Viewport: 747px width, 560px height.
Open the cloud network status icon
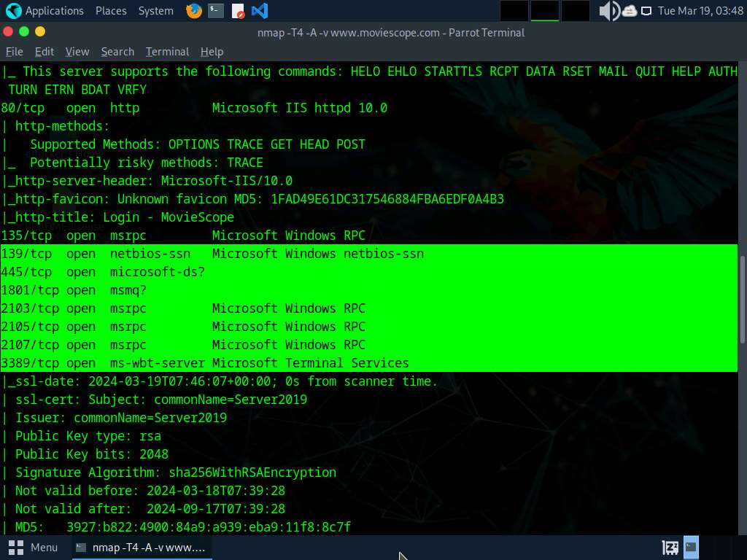tap(629, 11)
